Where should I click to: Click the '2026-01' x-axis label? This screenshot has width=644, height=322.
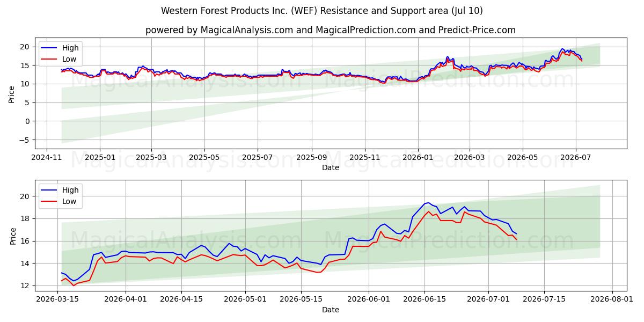tap(418, 158)
